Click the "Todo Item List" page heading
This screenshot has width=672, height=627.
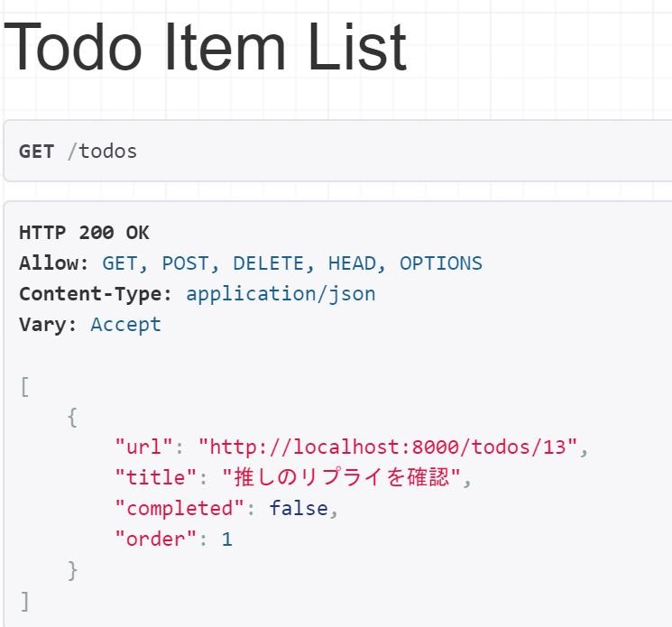(205, 47)
